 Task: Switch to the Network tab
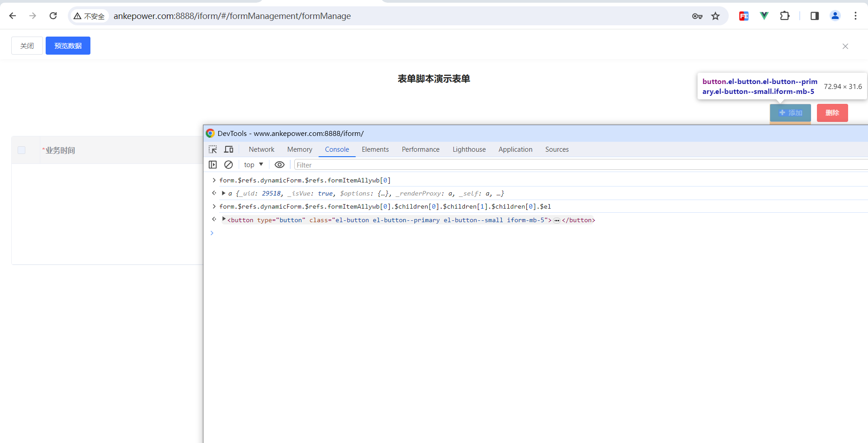tap(261, 149)
